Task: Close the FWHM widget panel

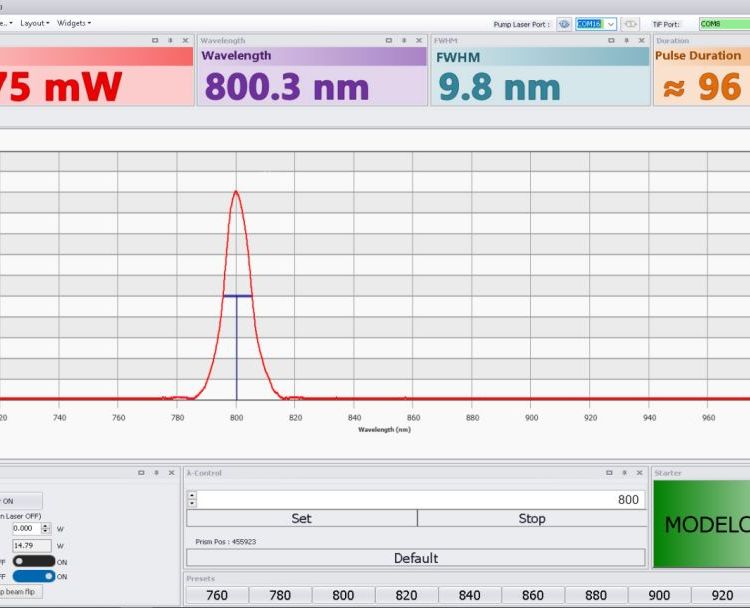Action: tap(642, 41)
